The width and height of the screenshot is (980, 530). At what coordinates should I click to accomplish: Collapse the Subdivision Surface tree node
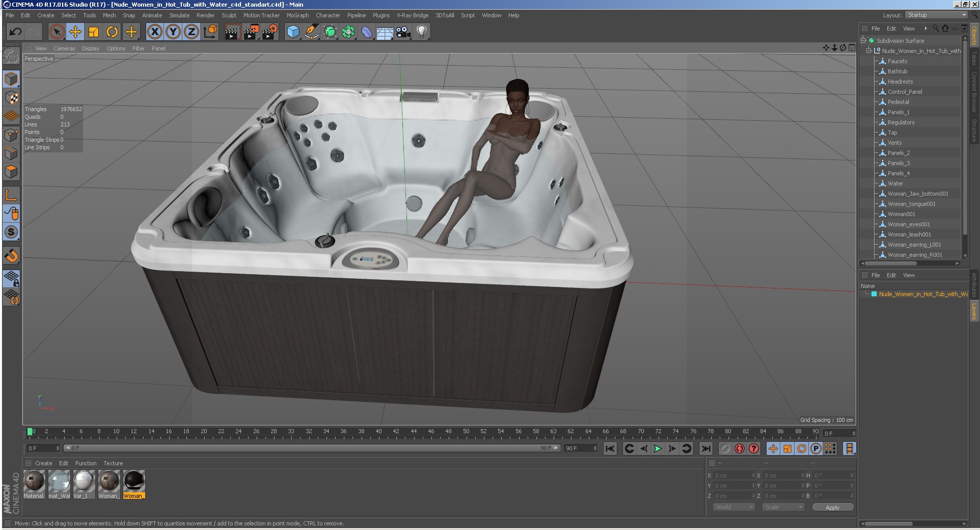tap(863, 40)
